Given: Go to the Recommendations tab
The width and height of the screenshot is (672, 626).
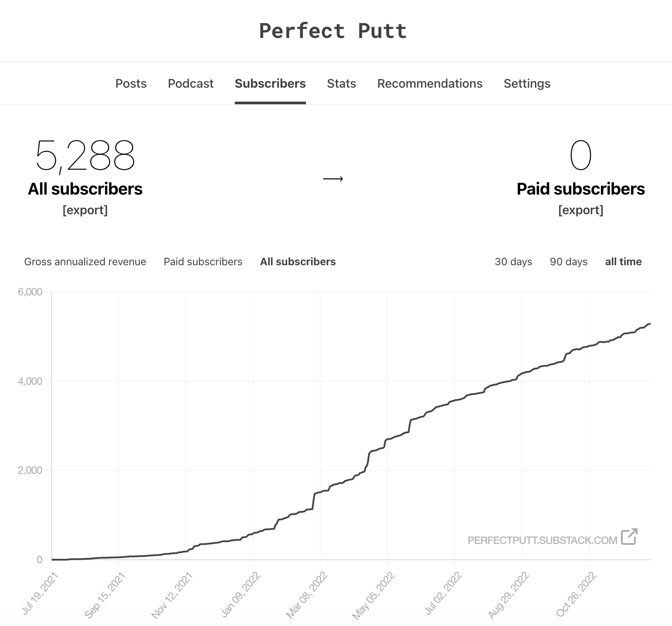Looking at the screenshot, I should (x=430, y=83).
